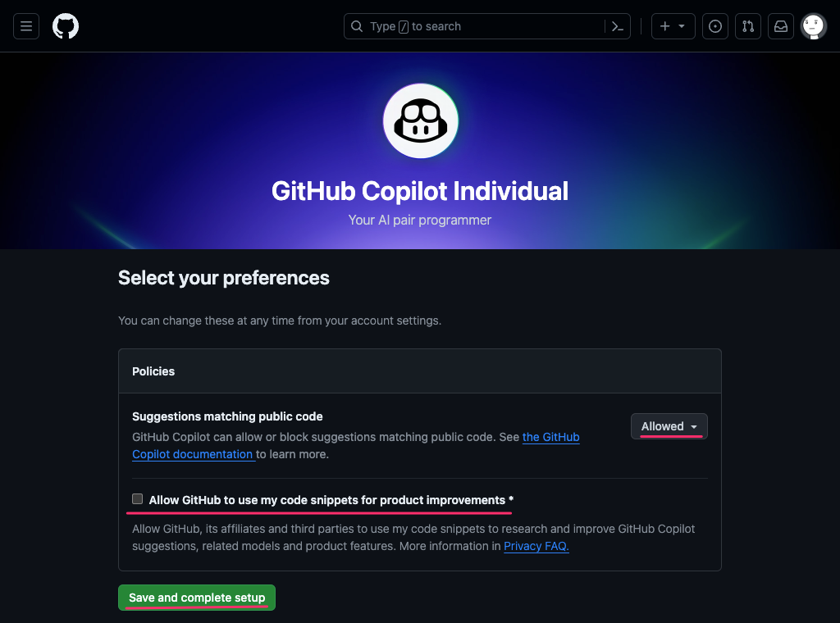Click magnifier icon in search field
Image resolution: width=840 pixels, height=623 pixels.
(357, 26)
